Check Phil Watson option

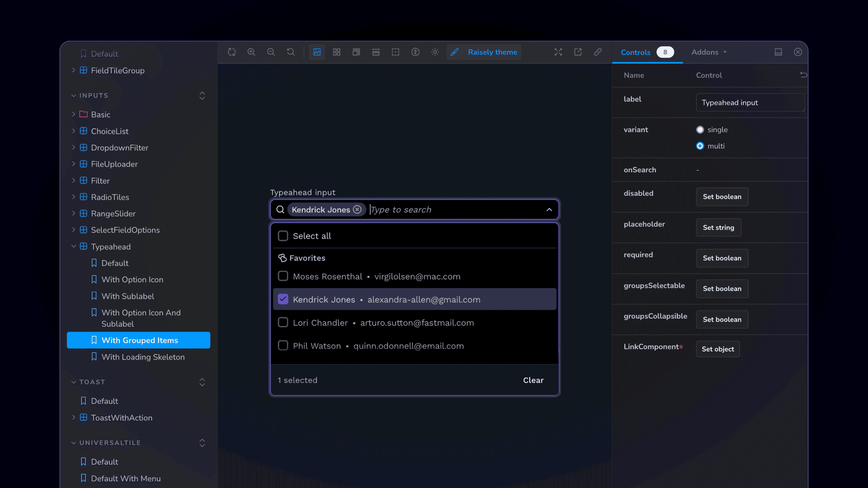(x=283, y=346)
